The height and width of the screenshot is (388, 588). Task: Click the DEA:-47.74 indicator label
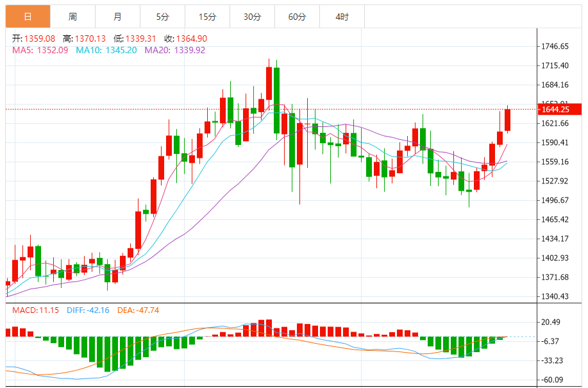click(138, 310)
